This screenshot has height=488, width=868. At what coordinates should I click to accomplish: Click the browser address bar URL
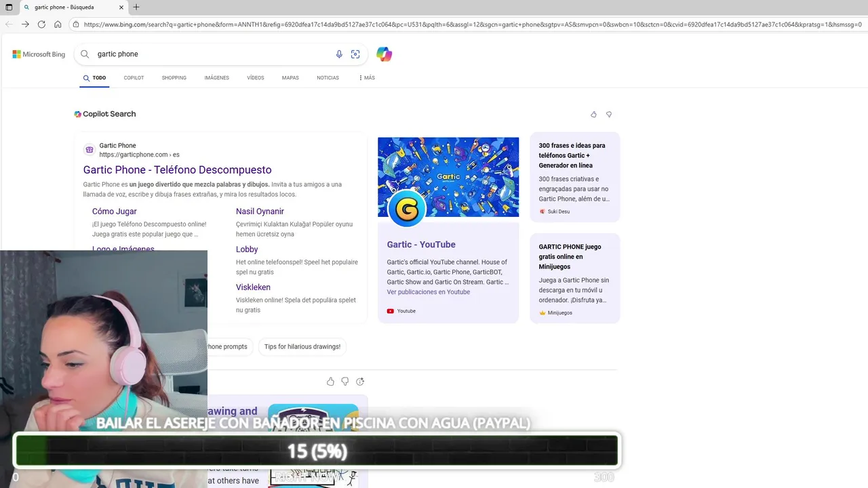471,24
